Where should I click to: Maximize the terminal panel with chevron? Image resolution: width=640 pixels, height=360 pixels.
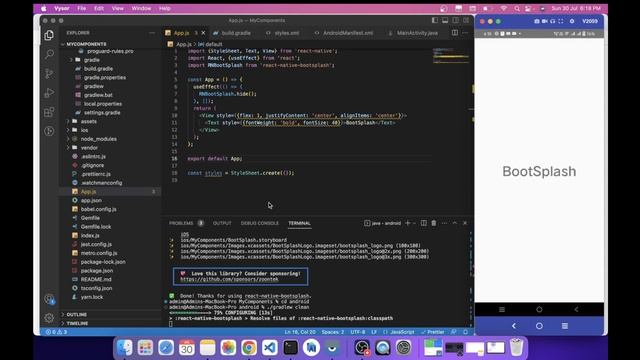455,223
